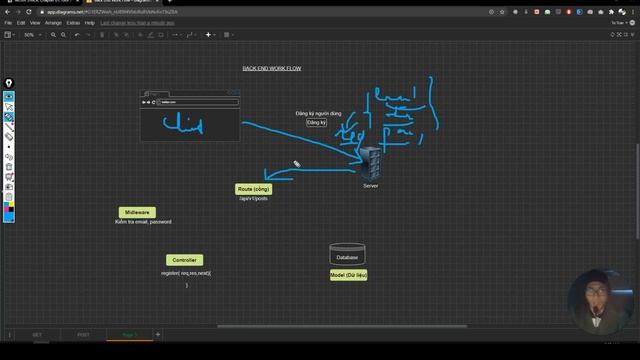Open the insert plus dropdown
The image size is (640, 360).
210,35
